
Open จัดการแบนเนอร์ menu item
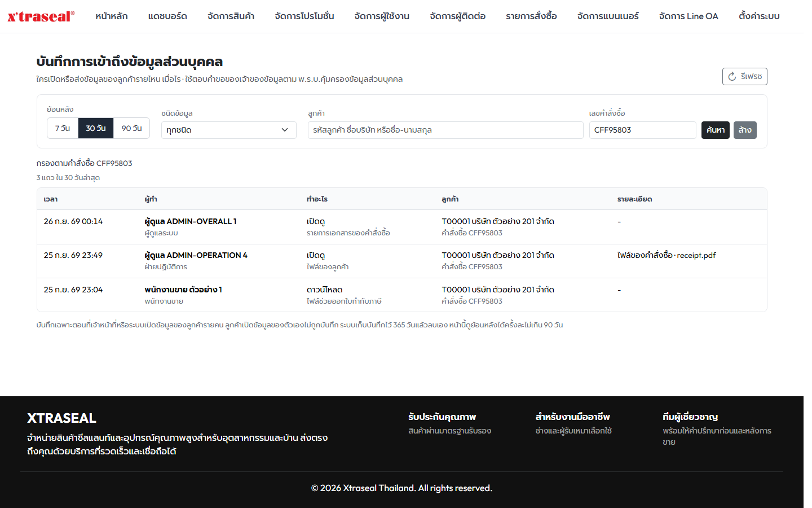pyautogui.click(x=608, y=16)
